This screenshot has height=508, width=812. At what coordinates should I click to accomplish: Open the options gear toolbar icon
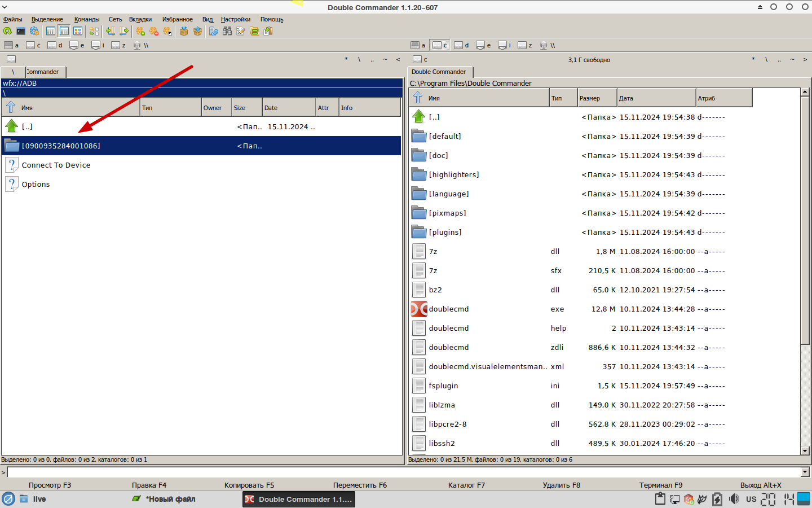pyautogui.click(x=34, y=31)
